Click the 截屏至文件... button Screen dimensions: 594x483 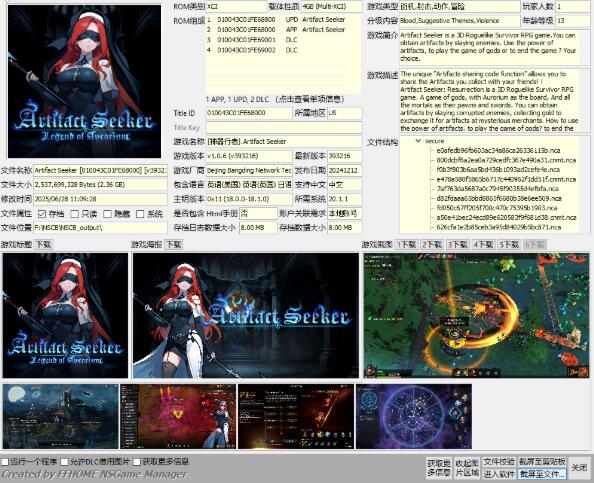point(542,474)
